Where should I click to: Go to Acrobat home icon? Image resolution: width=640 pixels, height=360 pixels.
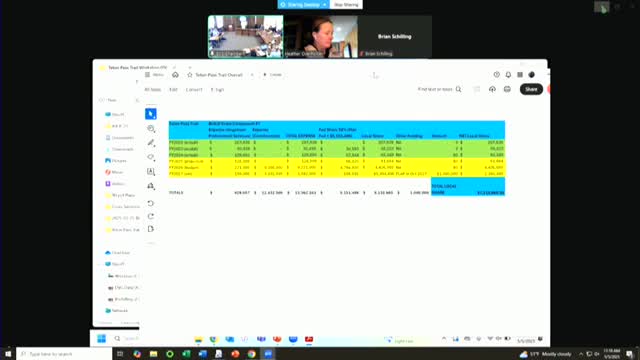point(175,75)
